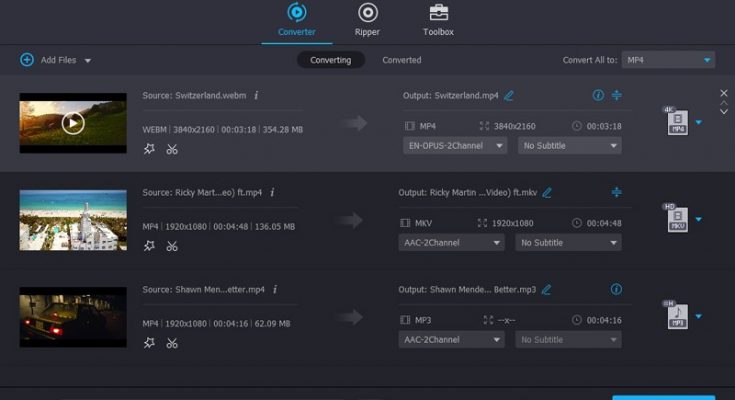Open the Ripper tab

click(x=367, y=19)
